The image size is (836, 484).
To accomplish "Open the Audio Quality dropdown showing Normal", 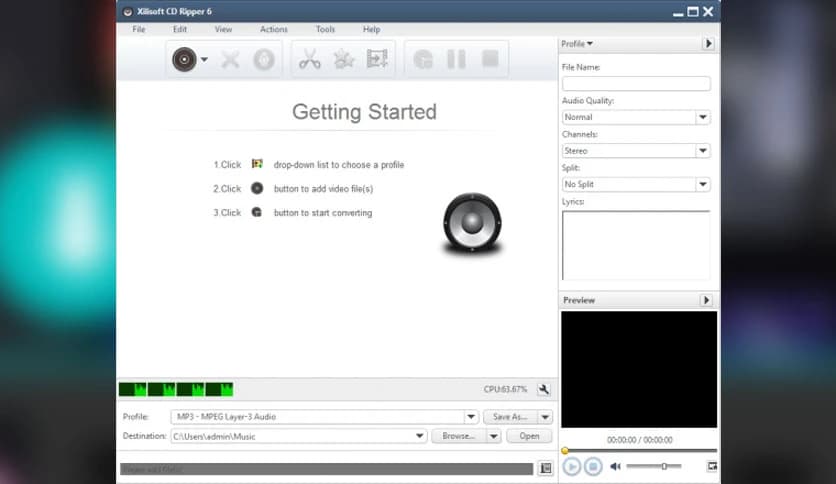I will 636,117.
